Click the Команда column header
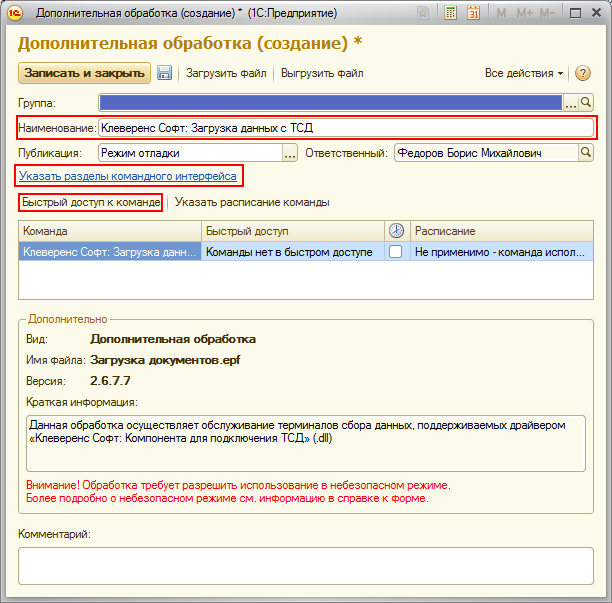The image size is (612, 603). tap(110, 231)
